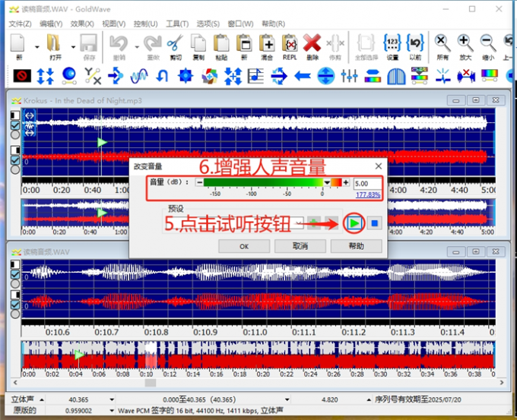The width and height of the screenshot is (517, 420).
Task: Open the 40.365 length dropdown in status bar
Action: click(112, 400)
